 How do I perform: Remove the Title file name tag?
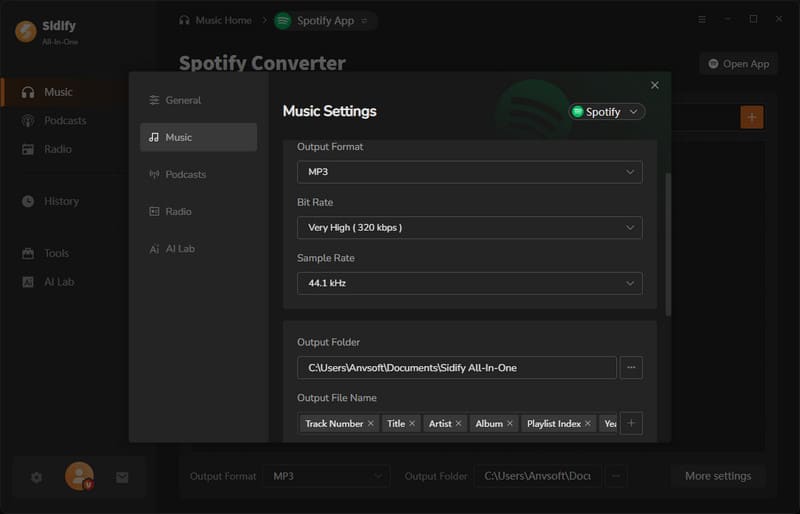click(412, 424)
